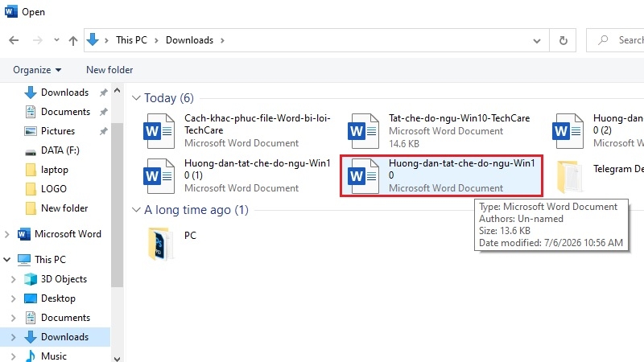
Task: Click the Up one level arrow
Action: [73, 41]
